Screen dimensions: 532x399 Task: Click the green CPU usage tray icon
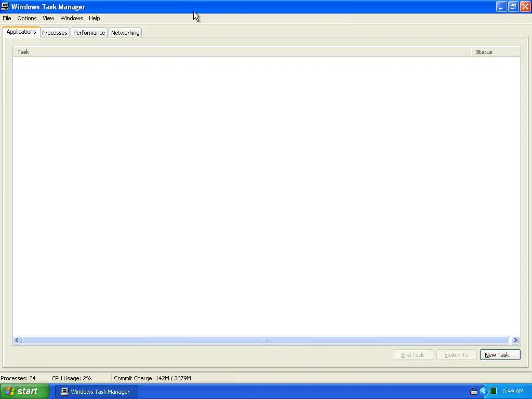click(x=494, y=391)
